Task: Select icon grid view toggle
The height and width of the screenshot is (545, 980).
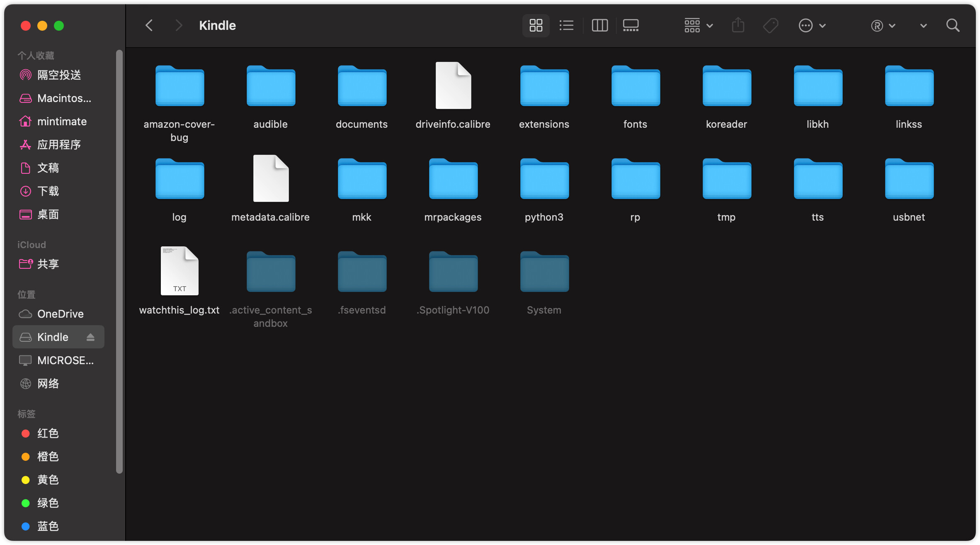Action: [536, 26]
